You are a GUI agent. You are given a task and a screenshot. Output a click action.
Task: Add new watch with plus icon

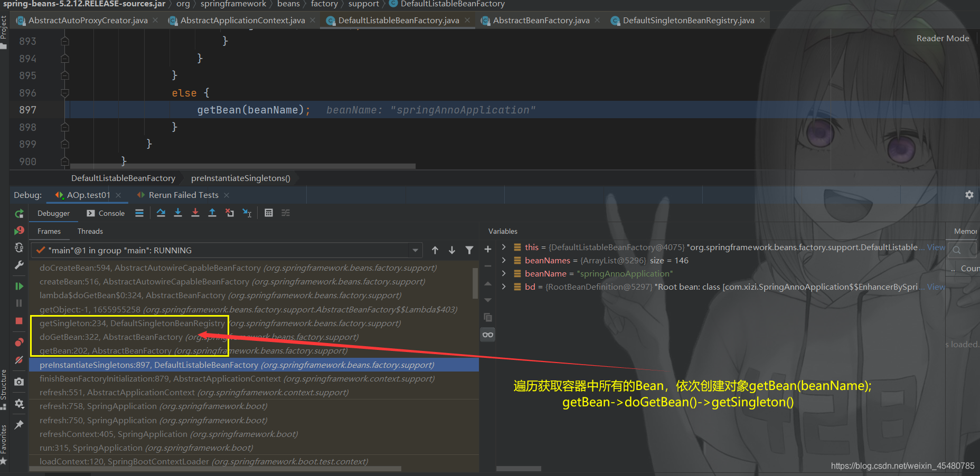(488, 249)
